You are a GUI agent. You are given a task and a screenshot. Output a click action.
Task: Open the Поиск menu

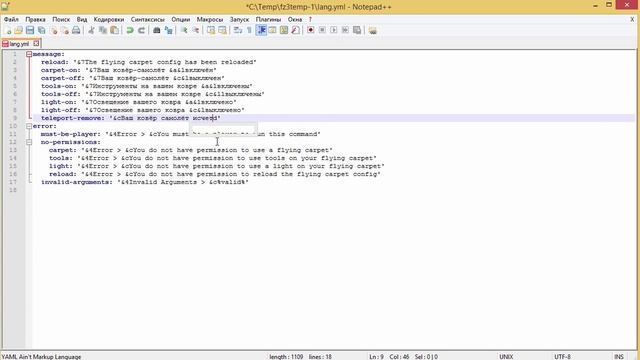coord(61,19)
